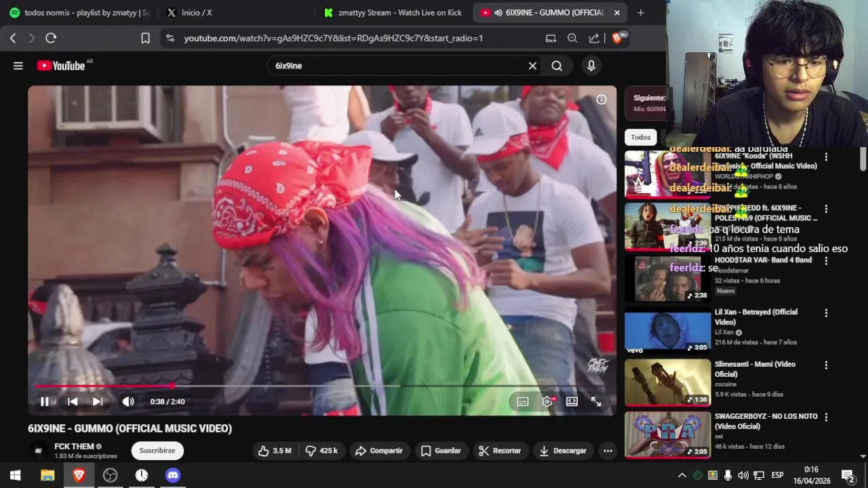Open Brave Shields lion icon

click(x=617, y=39)
